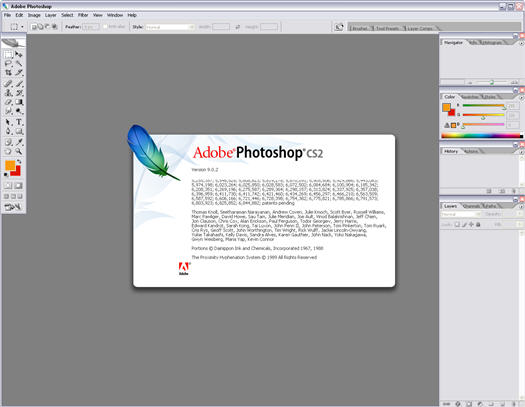Select the Clone Stamp tool

click(x=8, y=93)
